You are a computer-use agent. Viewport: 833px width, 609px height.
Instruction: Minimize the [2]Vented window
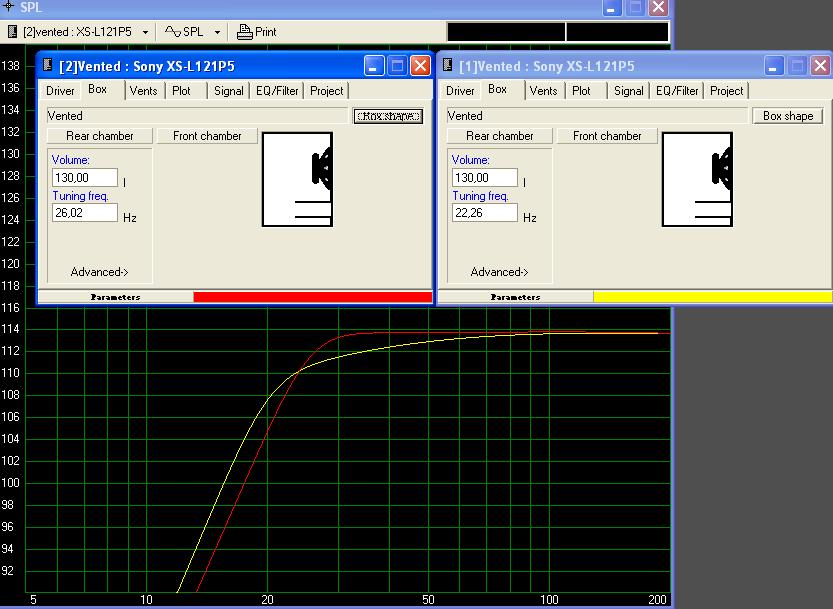coord(374,66)
